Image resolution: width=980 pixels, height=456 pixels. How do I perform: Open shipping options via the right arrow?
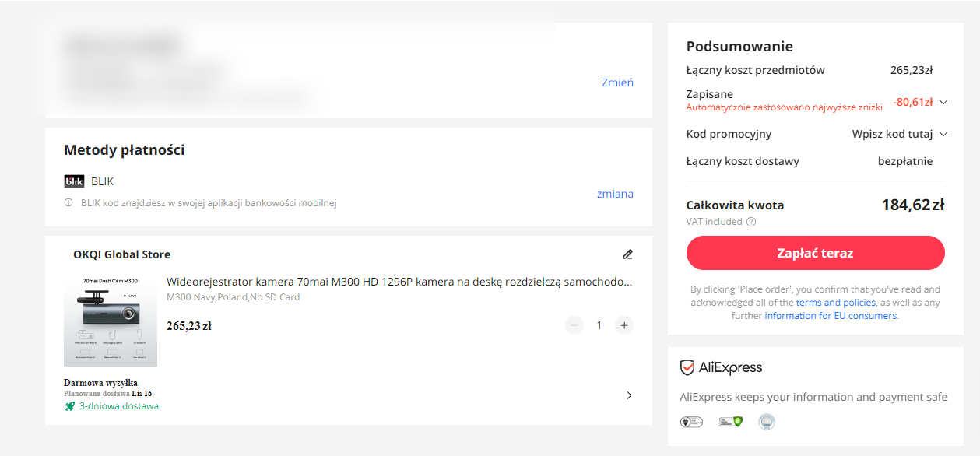pos(629,395)
